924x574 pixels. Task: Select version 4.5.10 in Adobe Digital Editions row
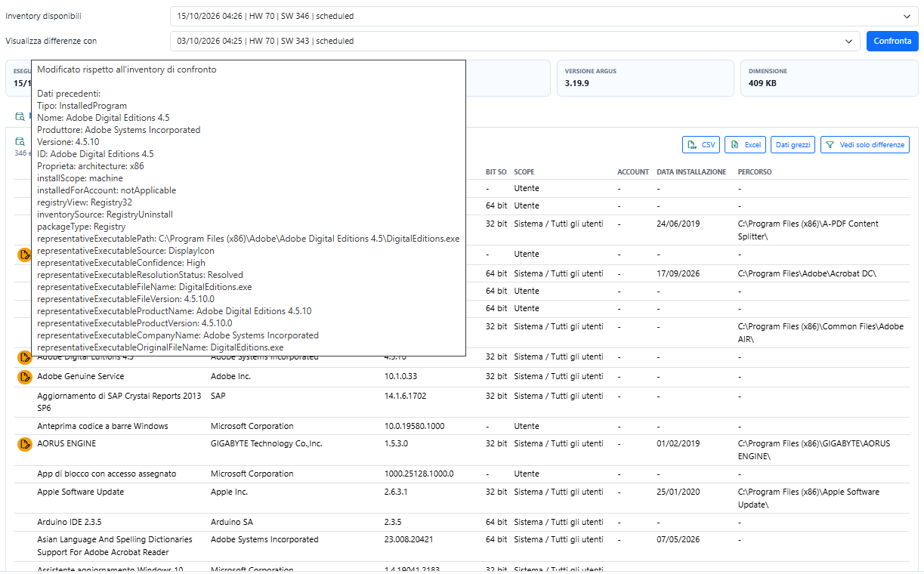click(395, 358)
